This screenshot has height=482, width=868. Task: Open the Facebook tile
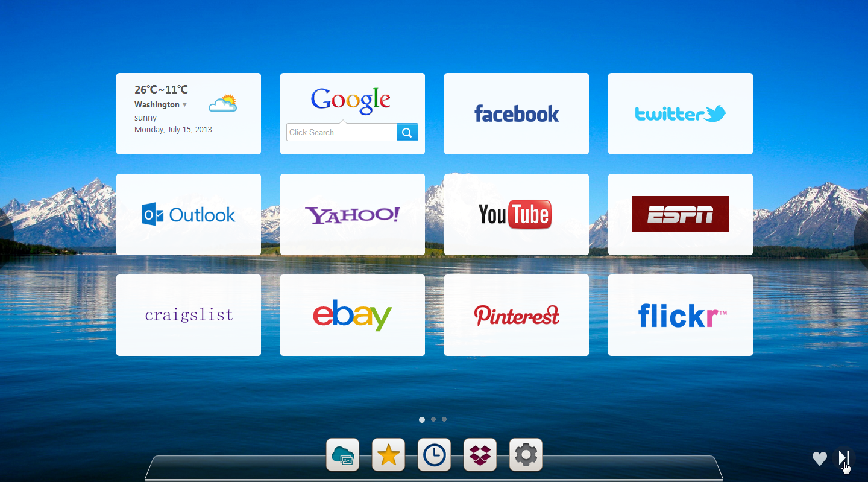point(517,113)
